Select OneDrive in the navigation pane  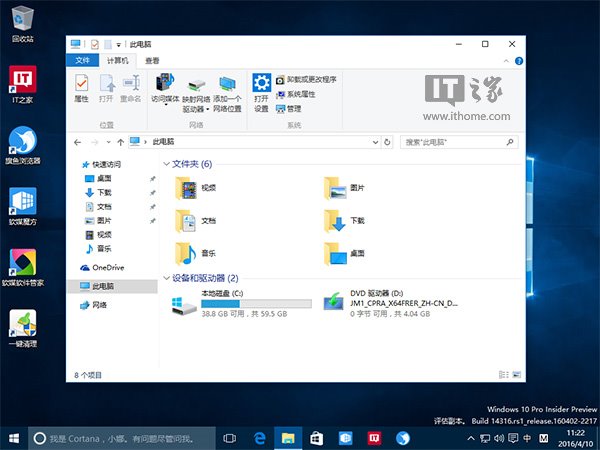click(x=107, y=267)
